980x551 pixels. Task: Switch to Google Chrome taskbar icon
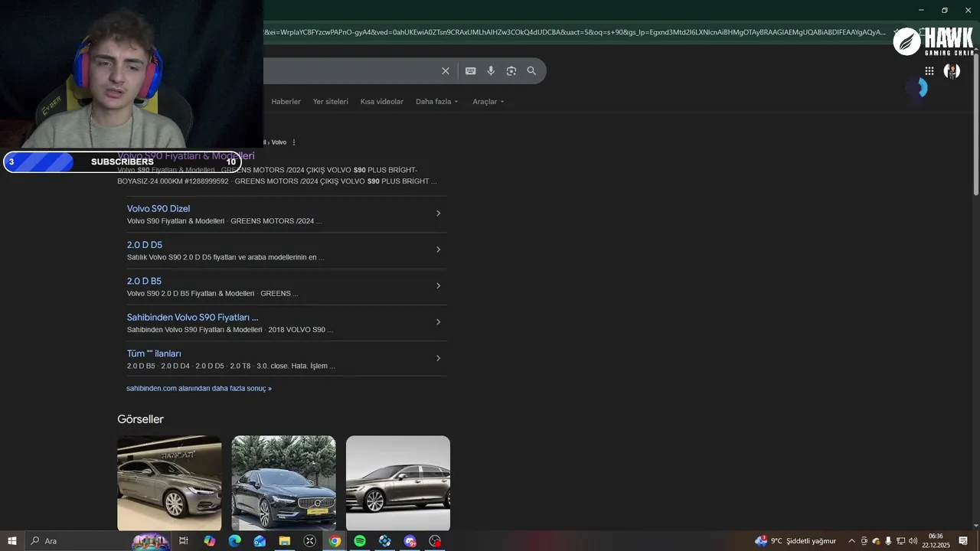tap(335, 541)
